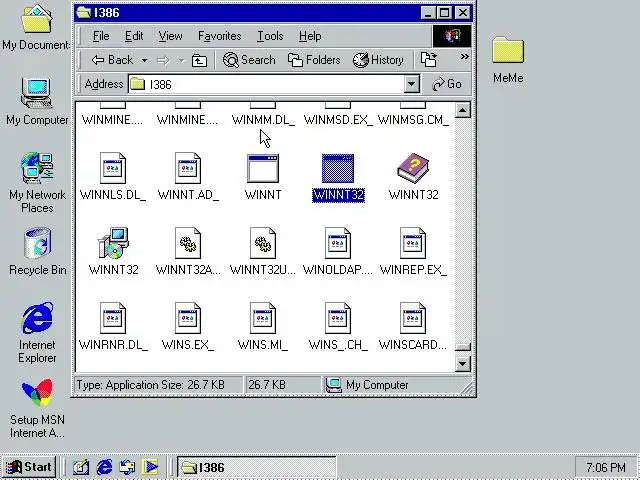
Task: Select the WINSCARD... file icon
Action: tap(413, 318)
